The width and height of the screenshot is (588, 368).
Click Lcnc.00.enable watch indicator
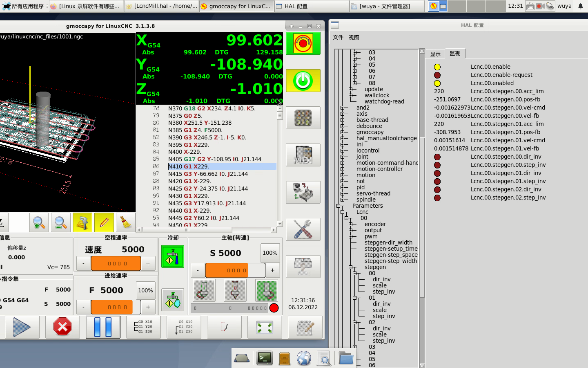click(x=437, y=67)
